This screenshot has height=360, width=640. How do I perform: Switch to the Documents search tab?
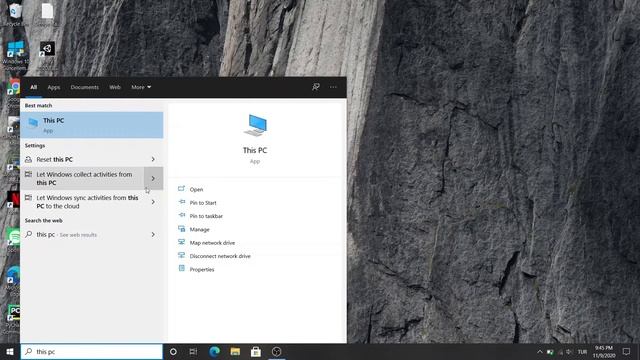(x=84, y=87)
